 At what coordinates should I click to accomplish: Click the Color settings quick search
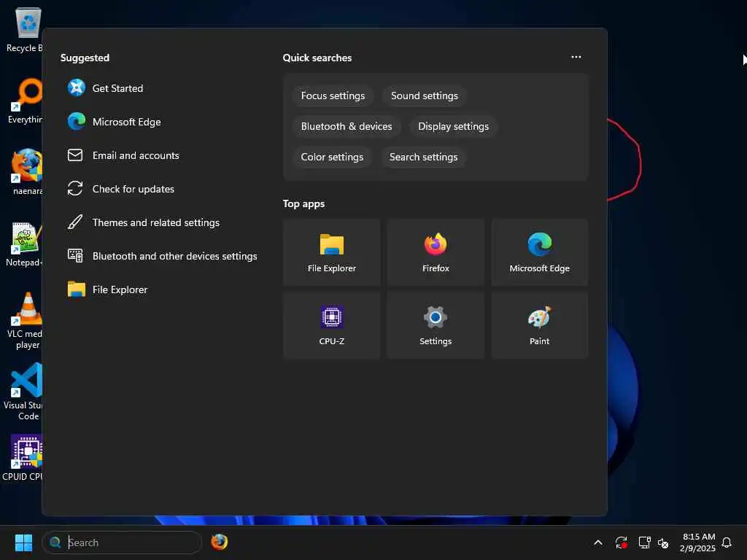332,157
